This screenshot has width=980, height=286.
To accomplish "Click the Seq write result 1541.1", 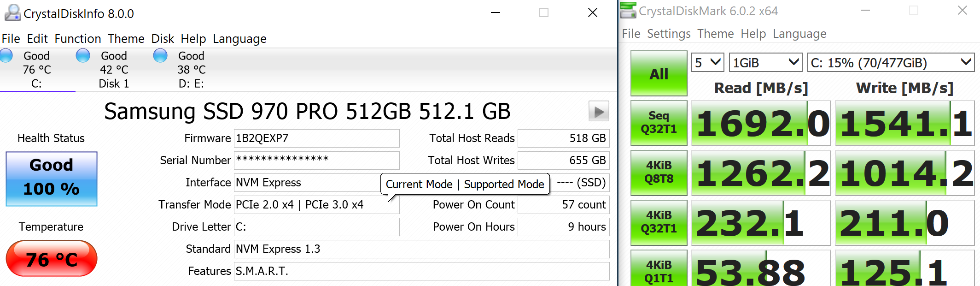I will 904,123.
